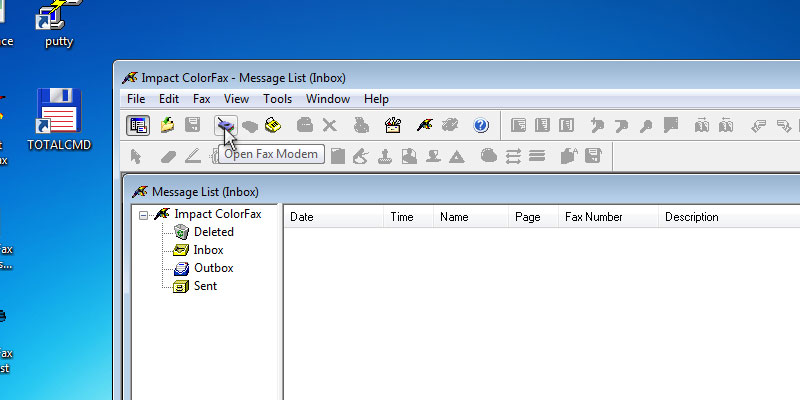This screenshot has width=800, height=400.
Task: Click the yellow fax phone toolbar icon
Action: tap(272, 126)
